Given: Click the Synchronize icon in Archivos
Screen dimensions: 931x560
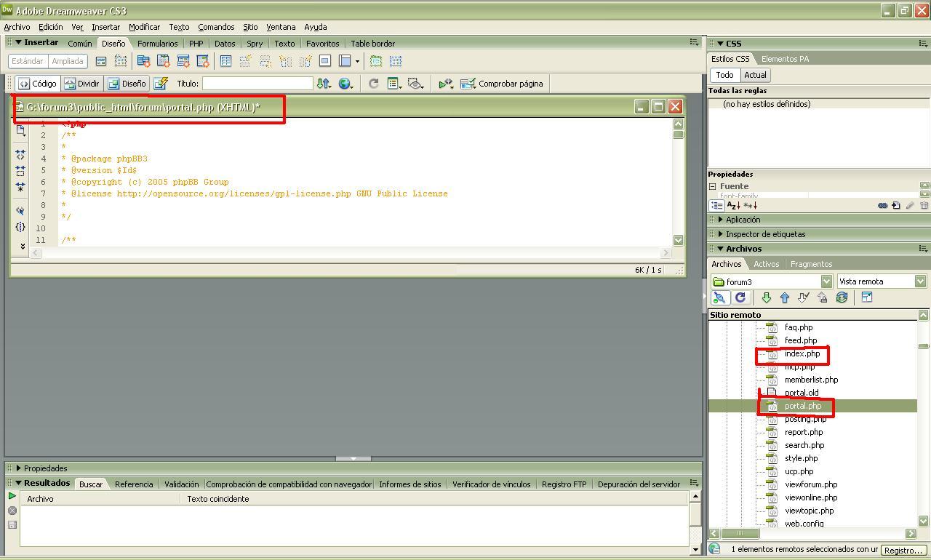Looking at the screenshot, I should click(842, 297).
